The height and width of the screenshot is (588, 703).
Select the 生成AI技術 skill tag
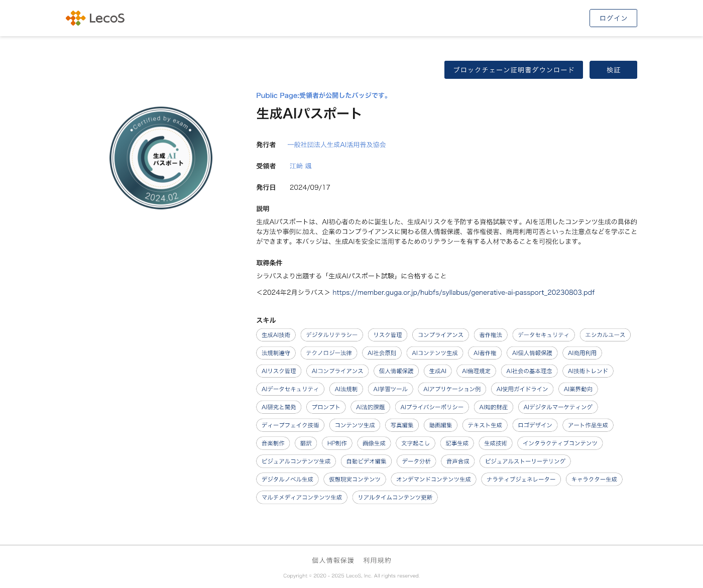click(x=276, y=335)
